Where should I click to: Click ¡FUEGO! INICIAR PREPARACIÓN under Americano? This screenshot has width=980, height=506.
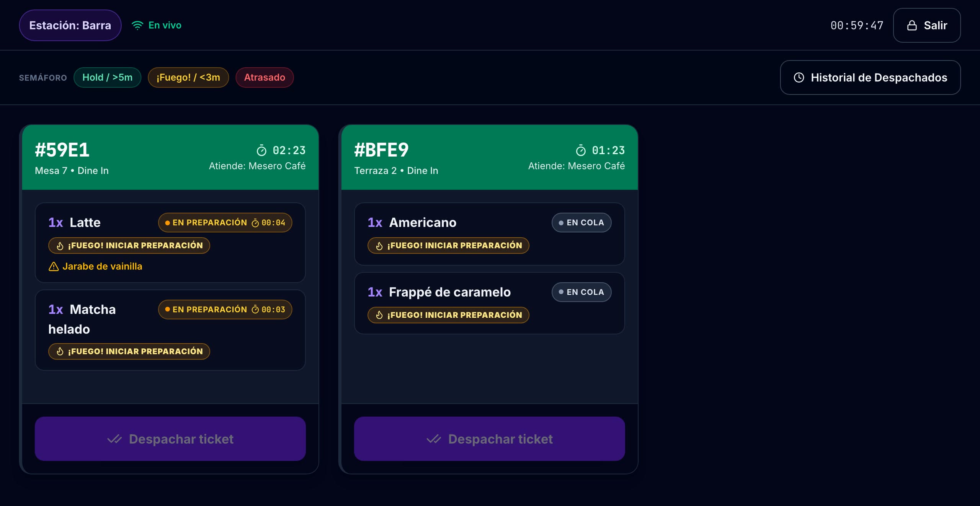448,246
